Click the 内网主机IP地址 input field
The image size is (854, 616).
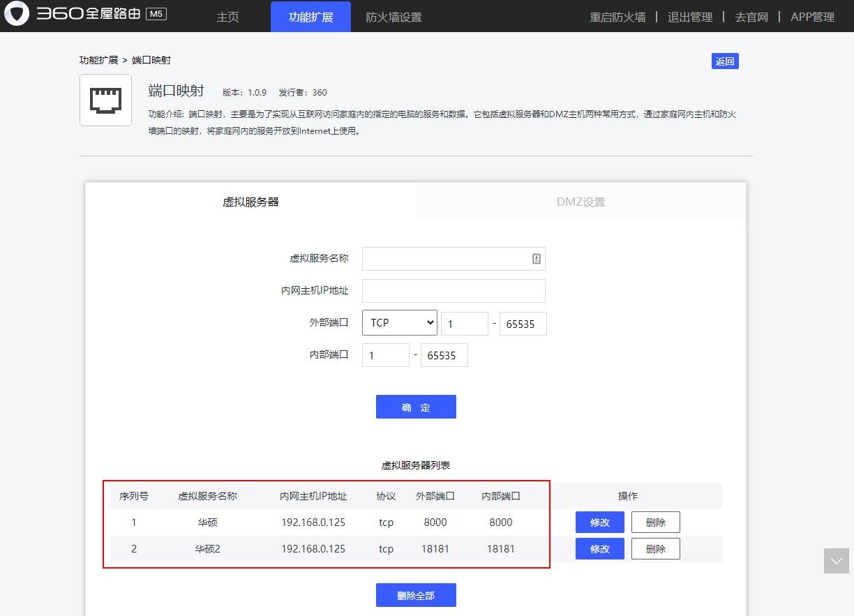point(453,290)
